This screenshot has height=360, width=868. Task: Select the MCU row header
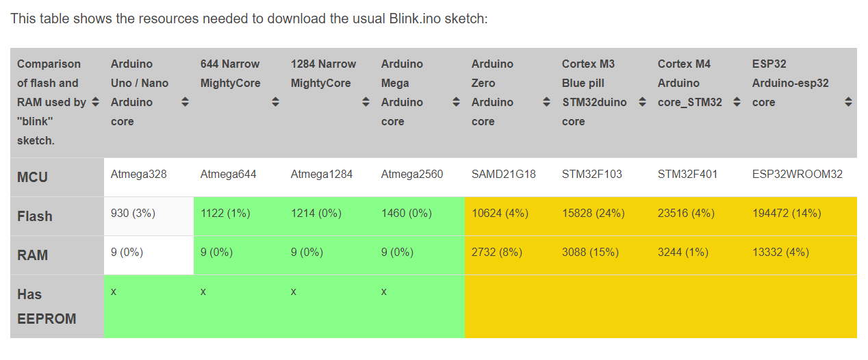tap(33, 177)
